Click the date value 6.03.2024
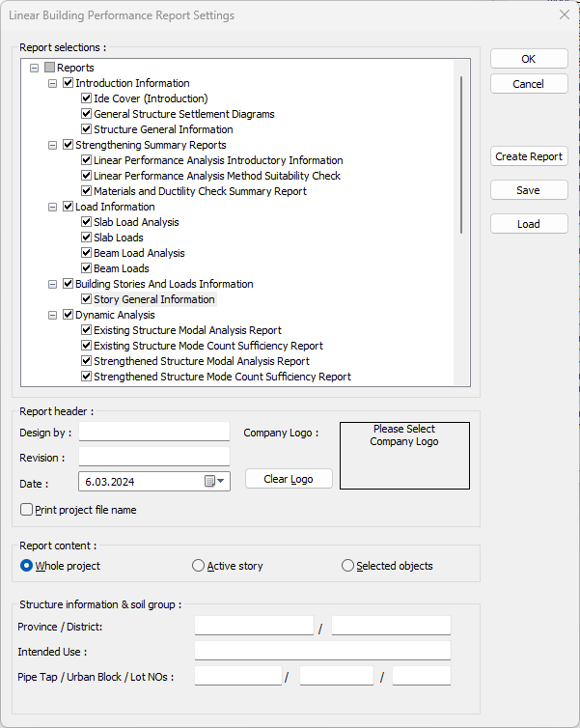Viewport: 580px width, 728px height. [x=109, y=482]
